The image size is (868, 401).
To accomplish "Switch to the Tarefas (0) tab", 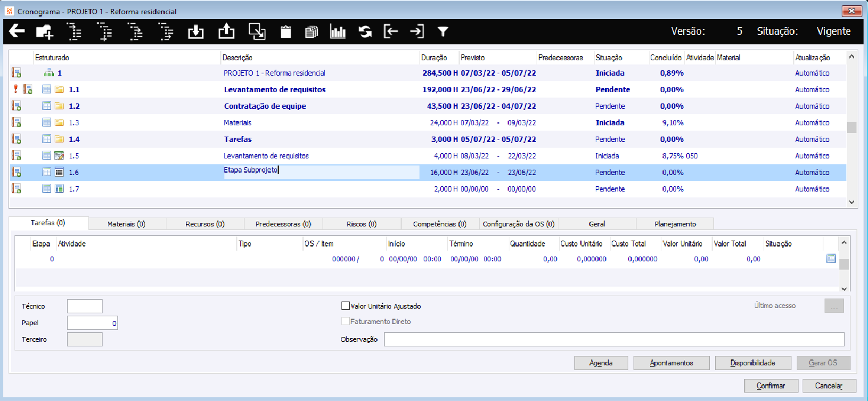I will pyautogui.click(x=48, y=223).
